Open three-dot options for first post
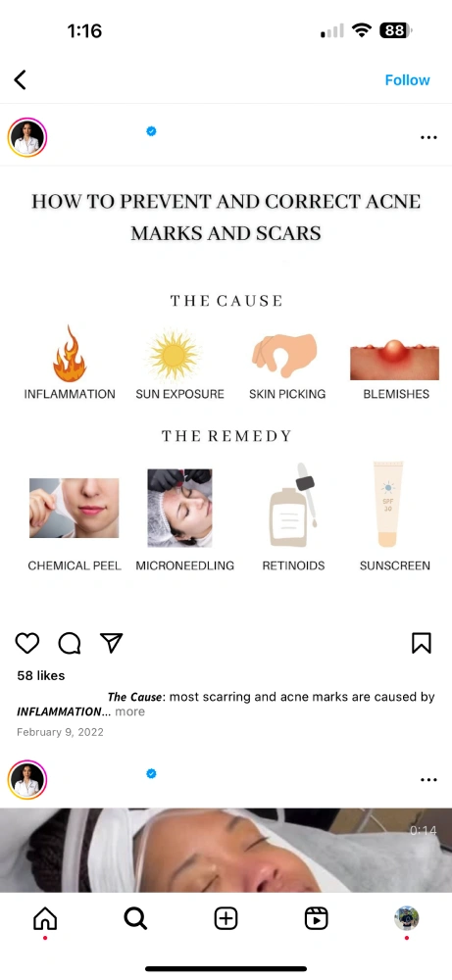Screen dimensions: 452x980 tap(428, 137)
